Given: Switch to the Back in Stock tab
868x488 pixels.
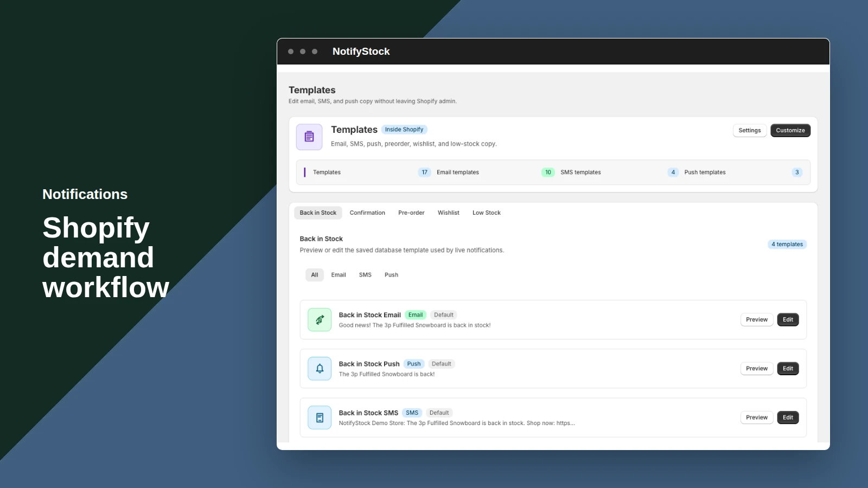Looking at the screenshot, I should click(x=318, y=213).
